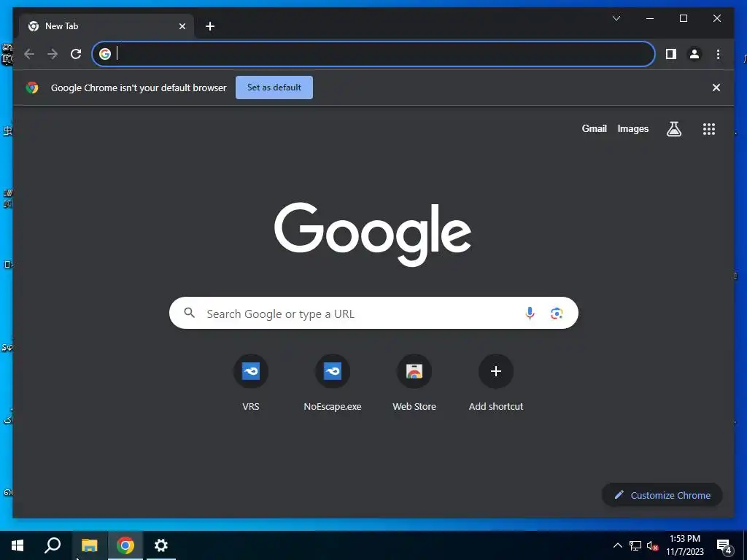Click the Chrome taskbar icon

125,545
